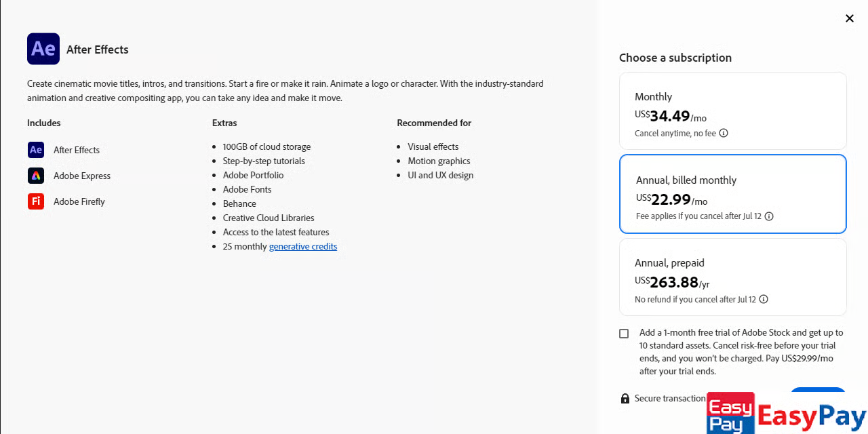This screenshot has width=868, height=434.
Task: Click the 'After Effects' label in the Includes list
Action: click(77, 150)
